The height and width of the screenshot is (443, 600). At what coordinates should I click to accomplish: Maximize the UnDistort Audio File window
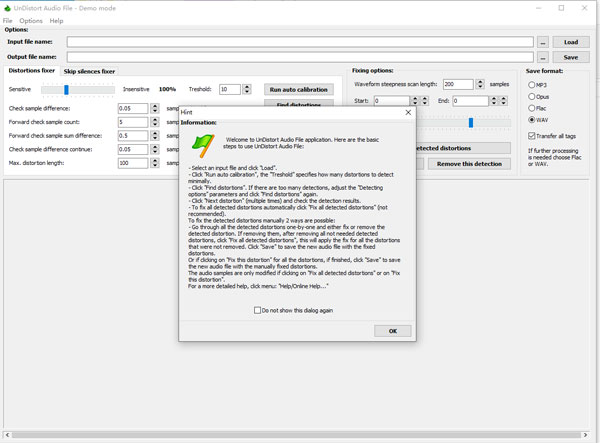(x=561, y=8)
